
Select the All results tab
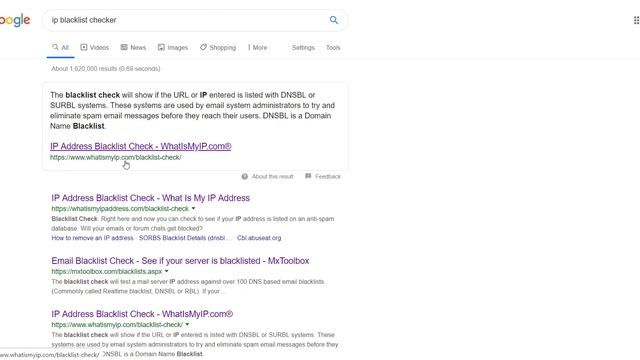pyautogui.click(x=60, y=48)
